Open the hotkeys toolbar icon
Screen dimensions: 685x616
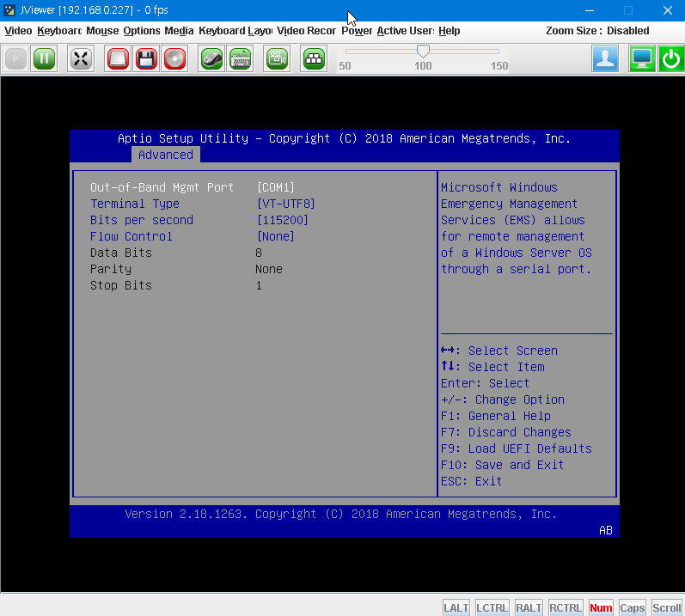pos(314,58)
